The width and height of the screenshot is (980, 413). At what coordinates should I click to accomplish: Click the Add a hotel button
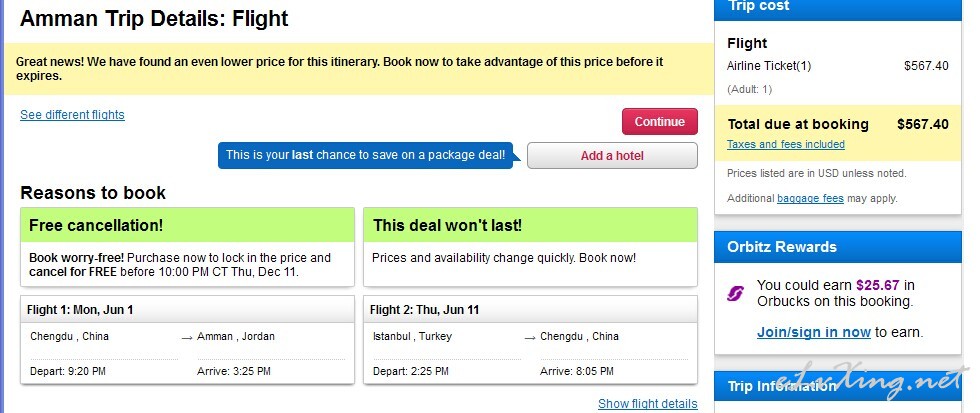click(x=612, y=156)
